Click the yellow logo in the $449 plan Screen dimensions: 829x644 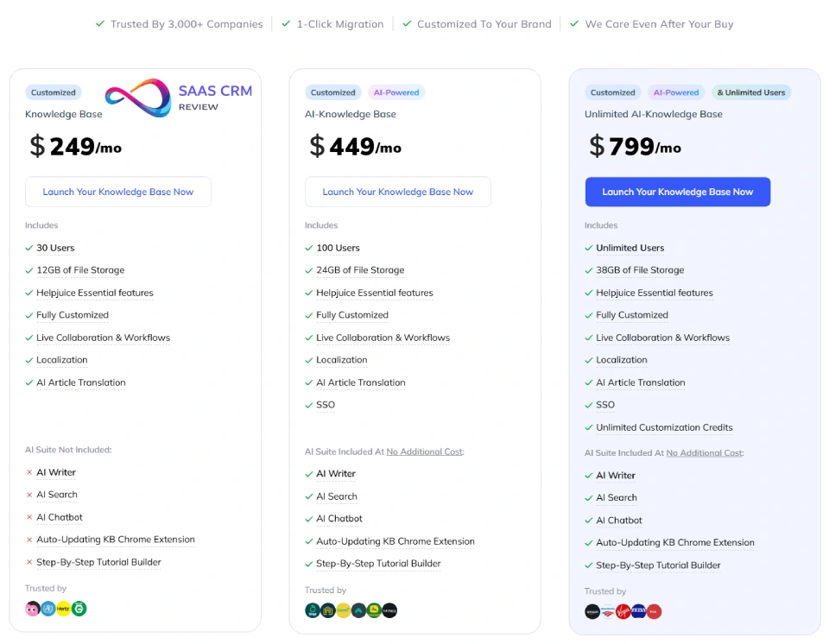coord(344,610)
